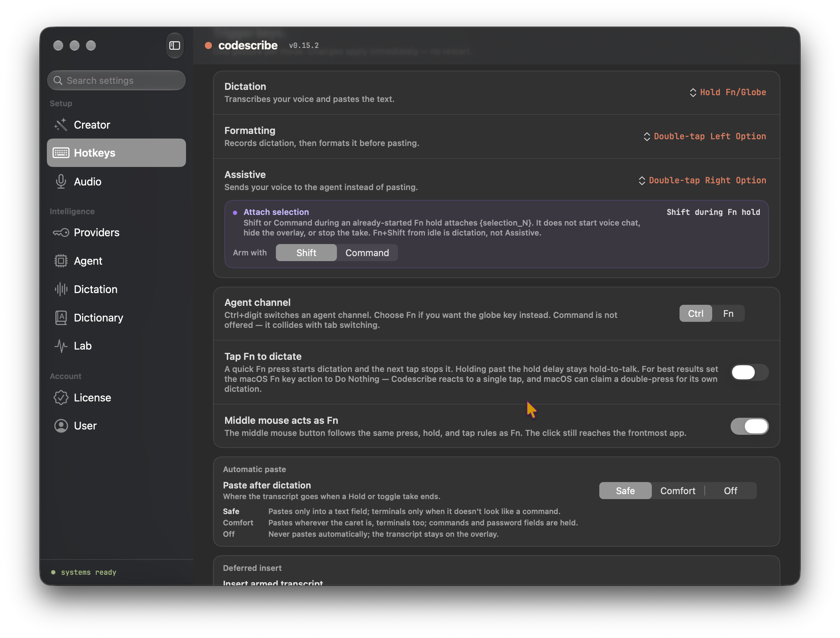This screenshot has width=840, height=638.
Task: Click the search magnifier icon
Action: pos(58,81)
